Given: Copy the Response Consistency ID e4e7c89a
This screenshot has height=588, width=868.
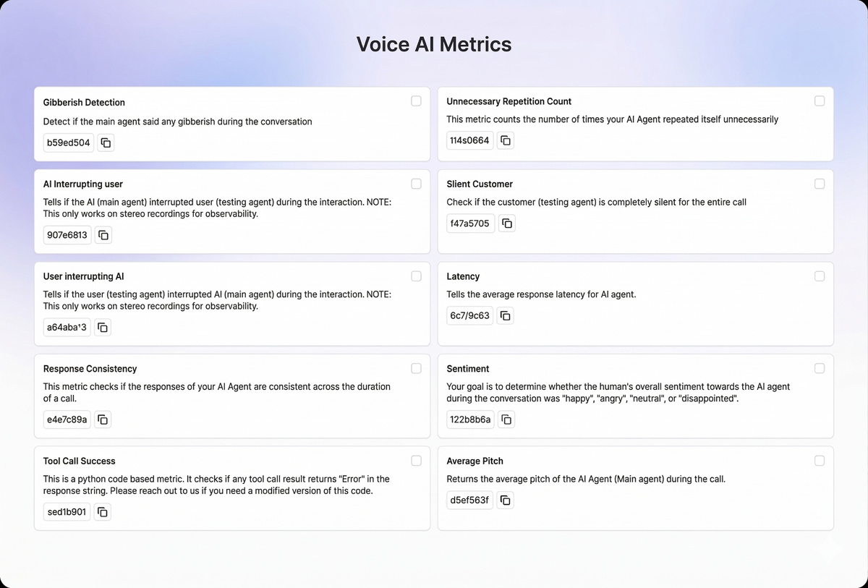Looking at the screenshot, I should [x=103, y=419].
